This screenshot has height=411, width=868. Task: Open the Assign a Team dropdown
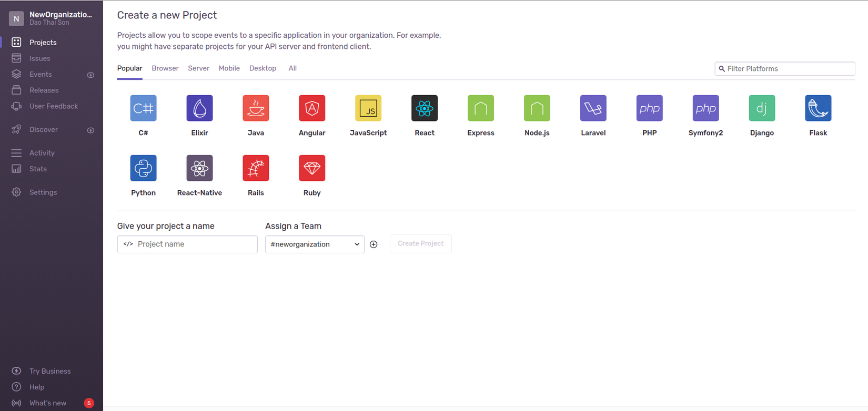[315, 244]
